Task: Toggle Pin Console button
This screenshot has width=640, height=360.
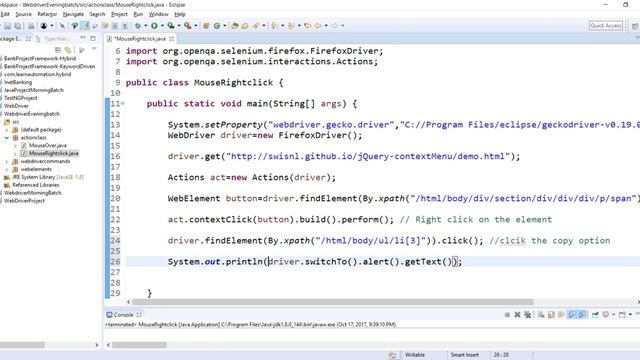Action: 595,314
